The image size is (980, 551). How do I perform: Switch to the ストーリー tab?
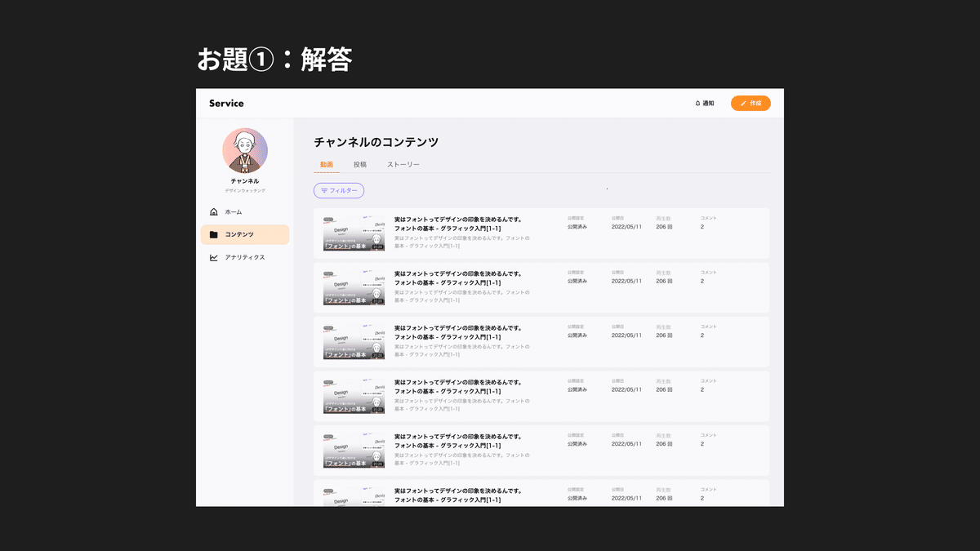tap(403, 164)
